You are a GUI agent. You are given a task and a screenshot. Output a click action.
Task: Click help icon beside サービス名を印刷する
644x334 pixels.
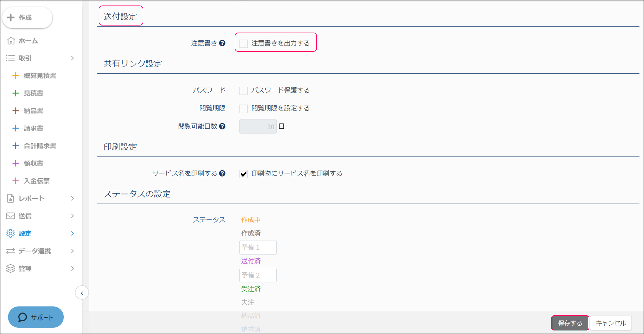coord(222,173)
